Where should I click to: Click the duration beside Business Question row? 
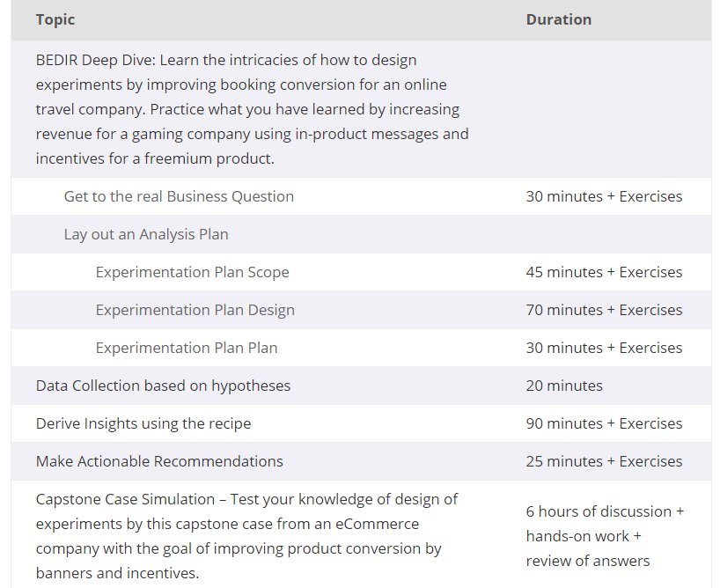[605, 196]
